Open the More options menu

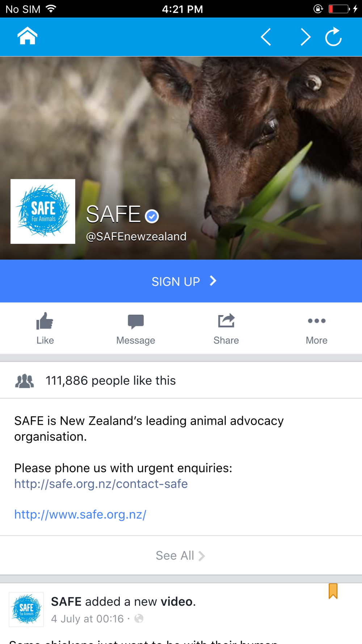[x=317, y=329]
